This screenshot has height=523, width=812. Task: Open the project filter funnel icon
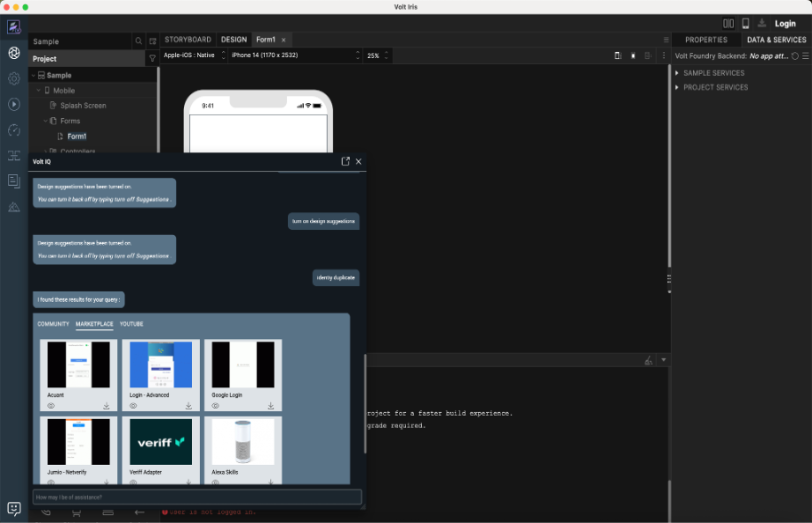(x=152, y=58)
